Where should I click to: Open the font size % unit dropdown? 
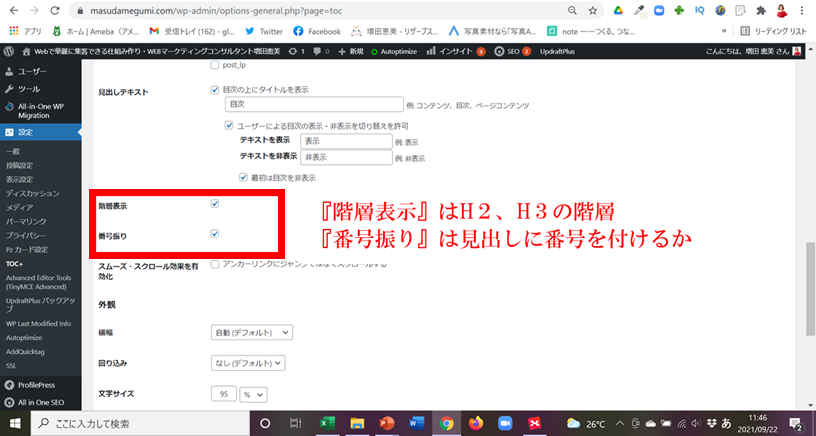point(253,394)
